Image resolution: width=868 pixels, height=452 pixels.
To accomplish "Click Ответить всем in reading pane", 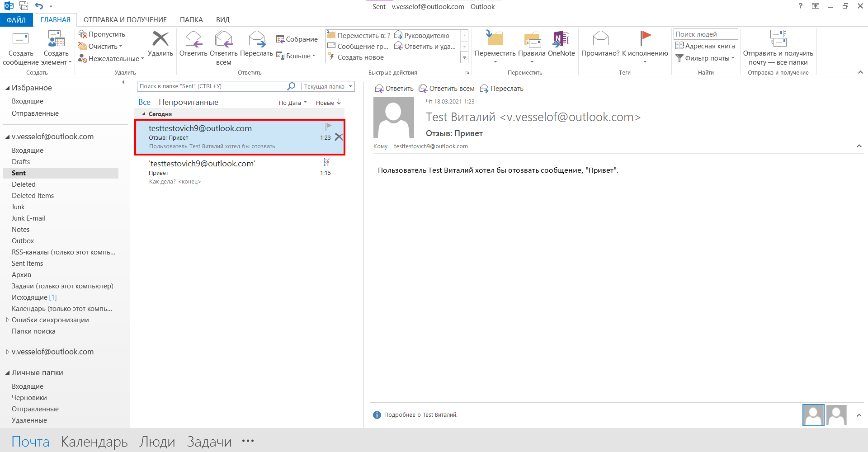I will pyautogui.click(x=447, y=89).
